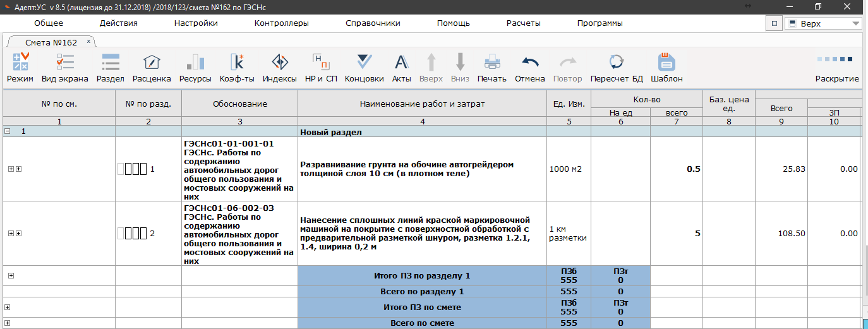Open the Индексы tool
868x329 pixels.
coord(279,68)
